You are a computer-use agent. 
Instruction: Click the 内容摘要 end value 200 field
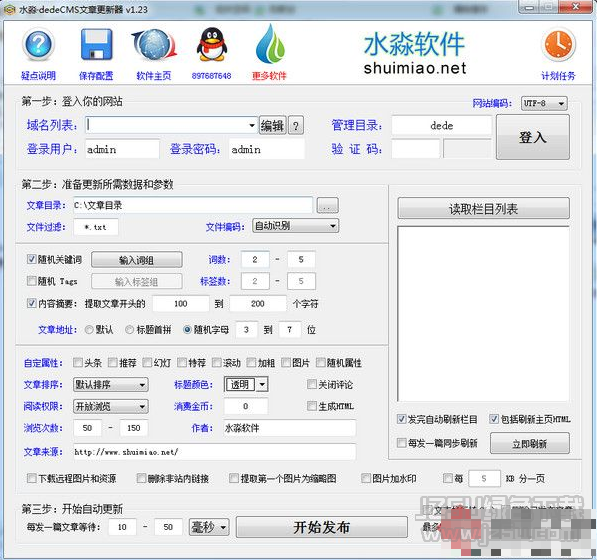point(258,304)
